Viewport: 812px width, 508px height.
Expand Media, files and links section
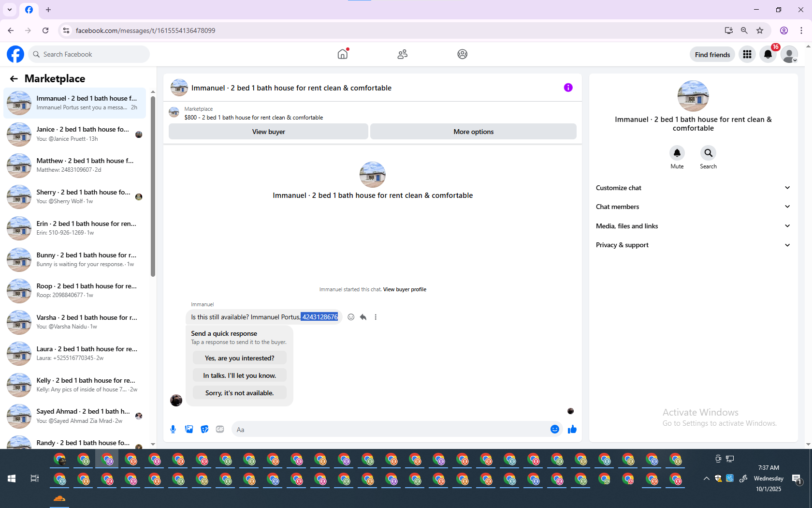pyautogui.click(x=693, y=226)
